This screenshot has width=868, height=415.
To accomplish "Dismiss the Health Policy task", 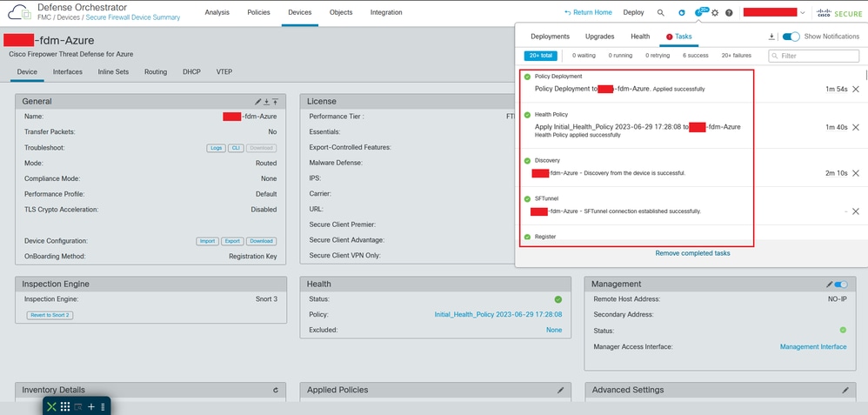I will tap(855, 127).
